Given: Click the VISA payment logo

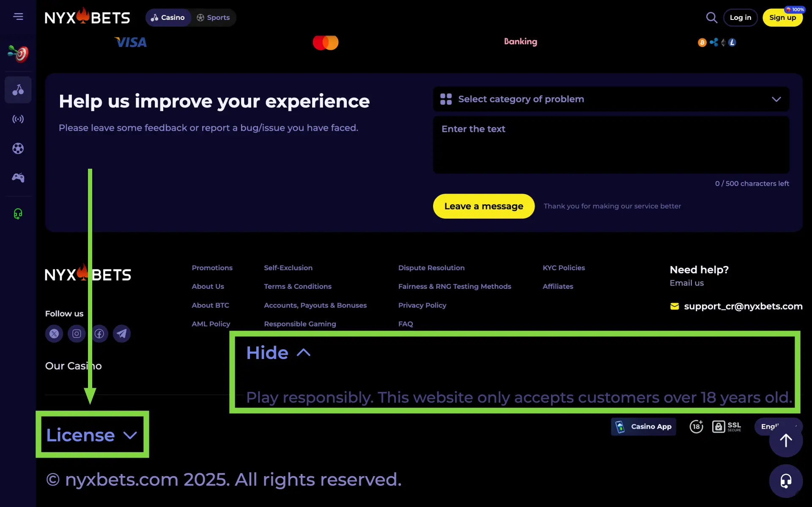Looking at the screenshot, I should tap(131, 42).
